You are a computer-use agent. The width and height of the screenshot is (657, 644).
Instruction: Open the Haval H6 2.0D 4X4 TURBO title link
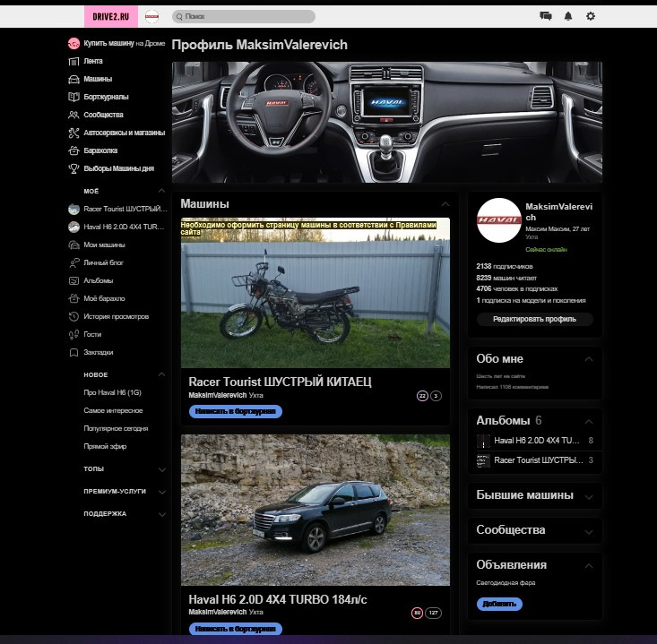click(x=278, y=599)
